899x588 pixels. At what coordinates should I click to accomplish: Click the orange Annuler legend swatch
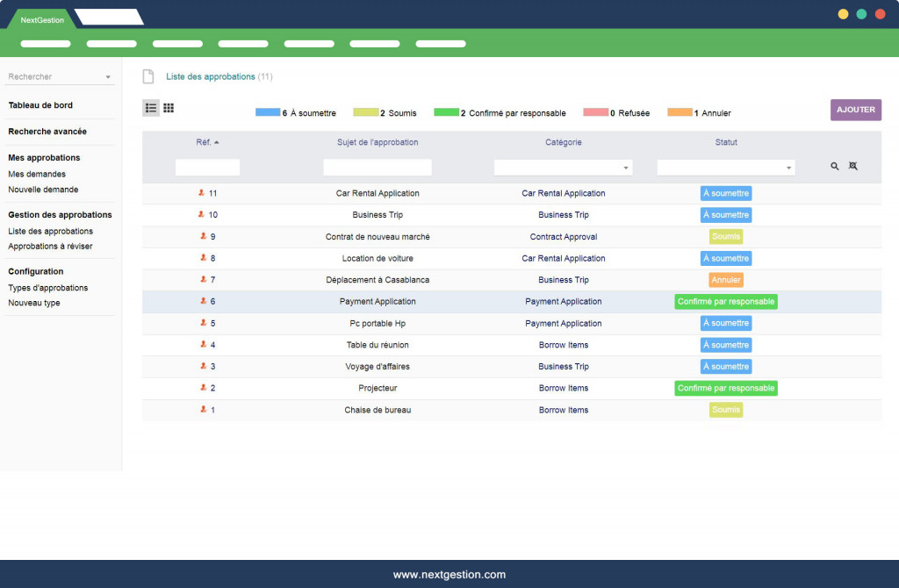pyautogui.click(x=680, y=112)
